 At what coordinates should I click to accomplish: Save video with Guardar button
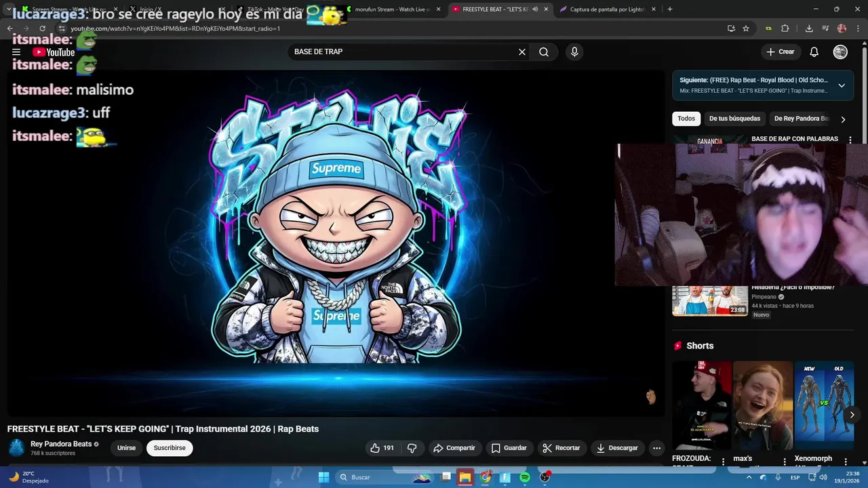pyautogui.click(x=509, y=448)
